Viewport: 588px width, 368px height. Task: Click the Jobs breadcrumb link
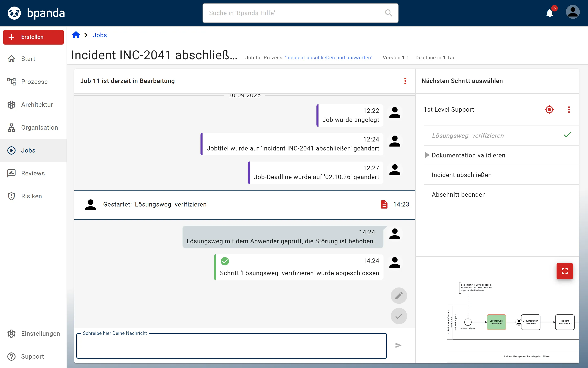(x=100, y=35)
